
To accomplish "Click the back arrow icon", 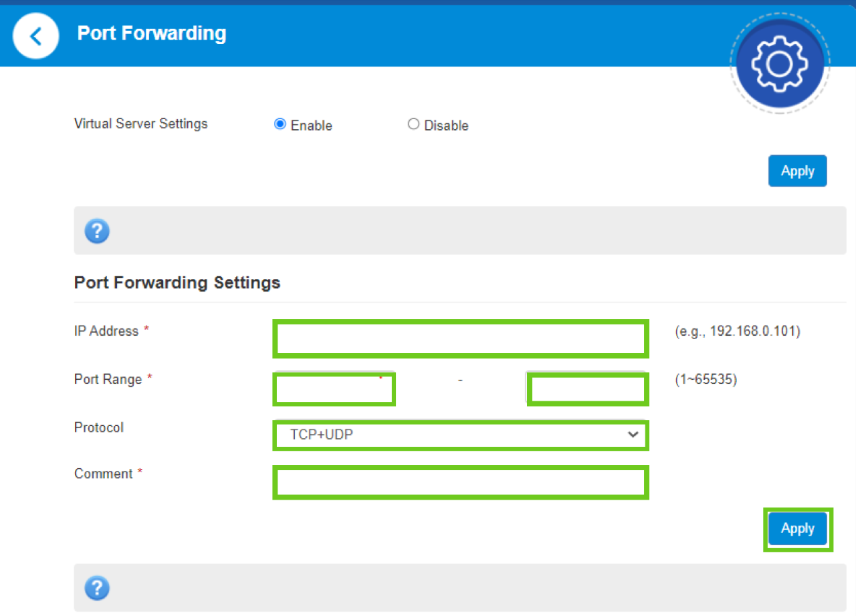I will (35, 36).
